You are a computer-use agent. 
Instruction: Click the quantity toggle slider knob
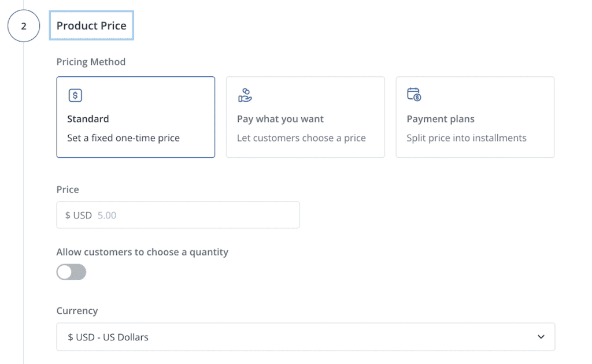65,272
